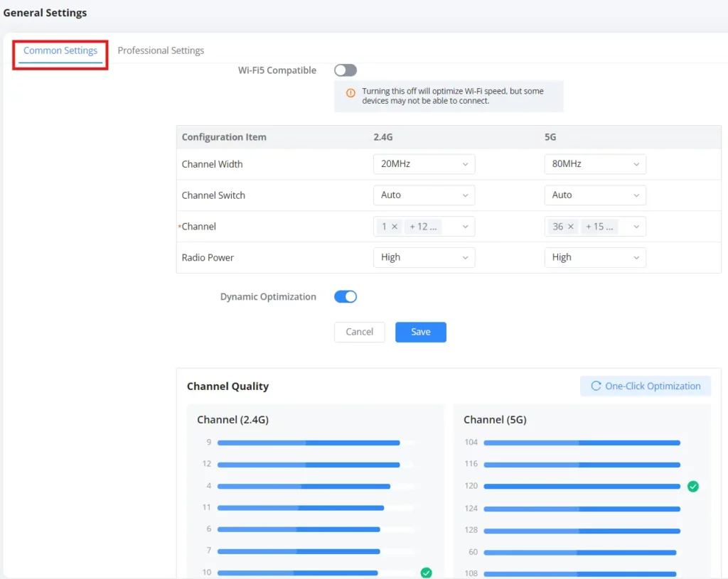Click the Dynamic Optimization label
Screen dimensions: 728x579
(268, 297)
